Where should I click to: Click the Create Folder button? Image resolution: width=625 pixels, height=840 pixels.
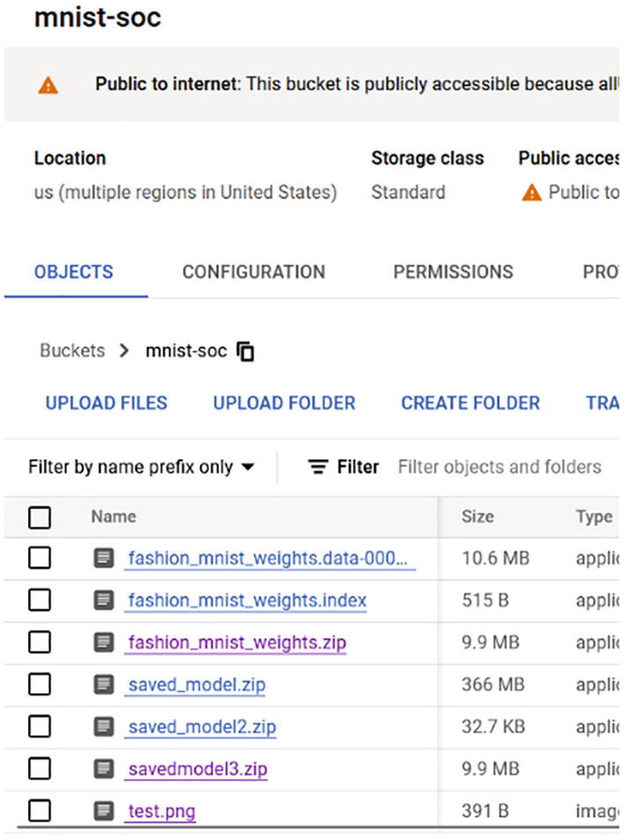470,403
